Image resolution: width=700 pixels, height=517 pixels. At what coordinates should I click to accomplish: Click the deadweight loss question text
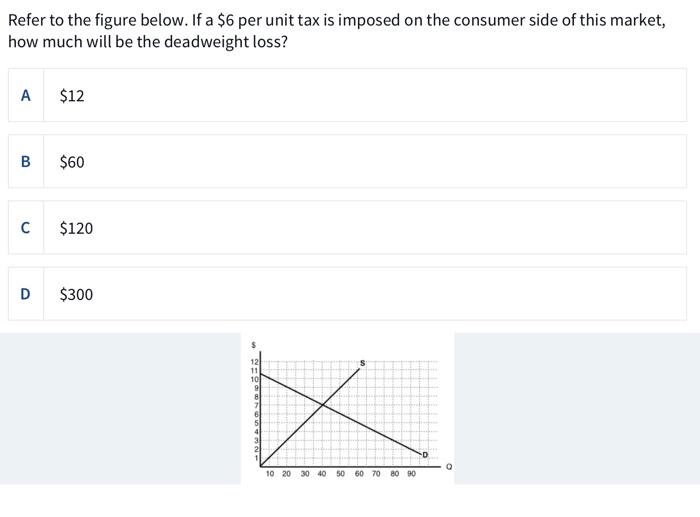[x=337, y=31]
